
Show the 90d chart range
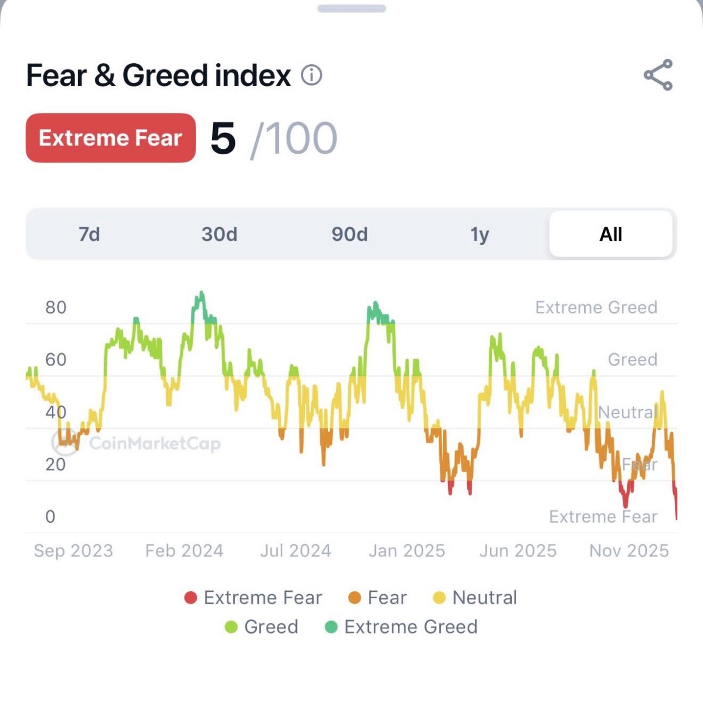tap(349, 234)
